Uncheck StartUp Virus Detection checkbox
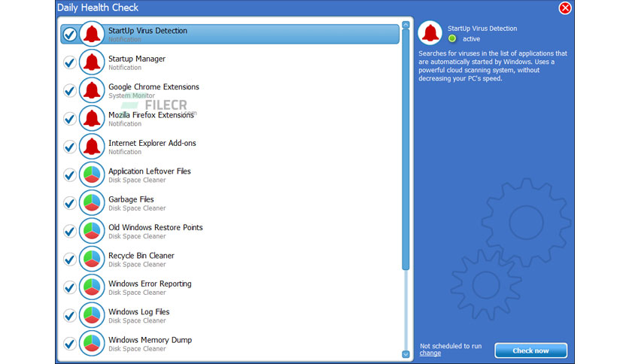629x364 pixels. tap(70, 35)
